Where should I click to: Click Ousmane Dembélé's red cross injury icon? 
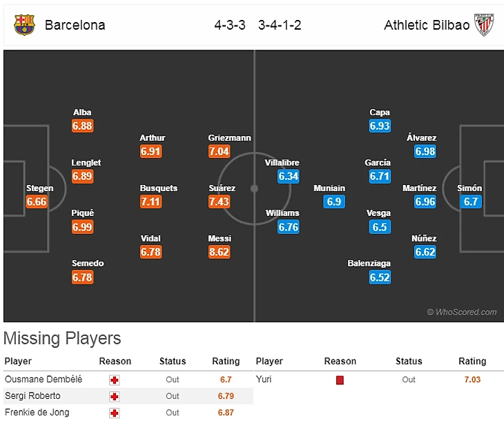(x=115, y=380)
